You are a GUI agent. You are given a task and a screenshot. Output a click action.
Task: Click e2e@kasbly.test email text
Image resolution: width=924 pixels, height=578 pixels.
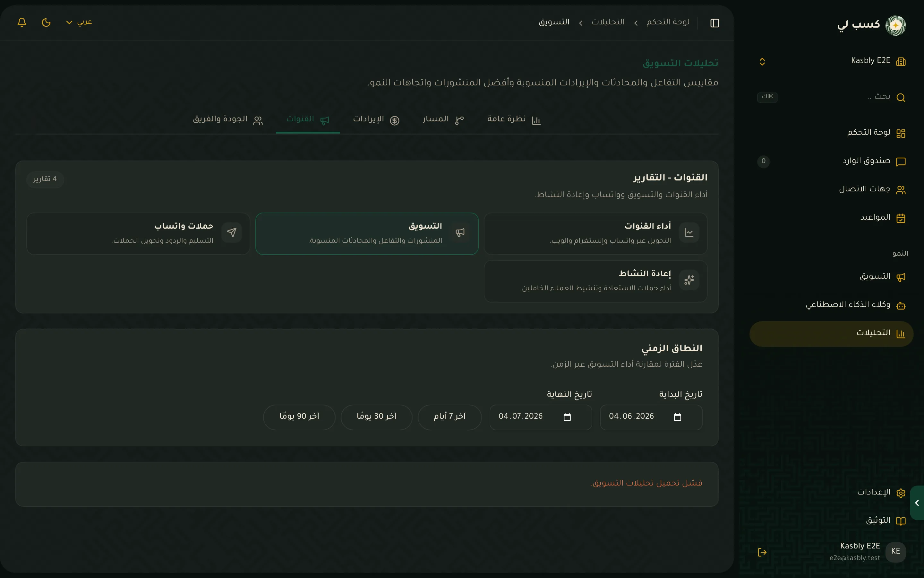tap(855, 558)
